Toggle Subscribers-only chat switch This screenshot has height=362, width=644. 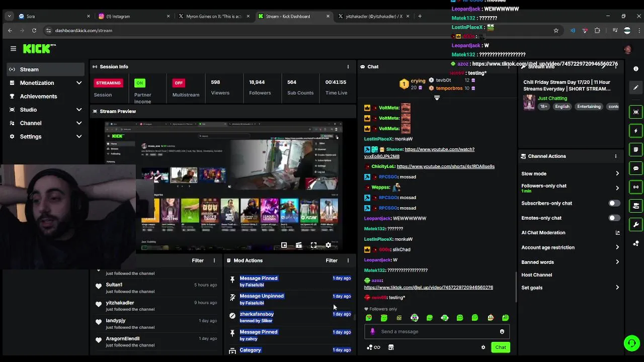tap(614, 203)
